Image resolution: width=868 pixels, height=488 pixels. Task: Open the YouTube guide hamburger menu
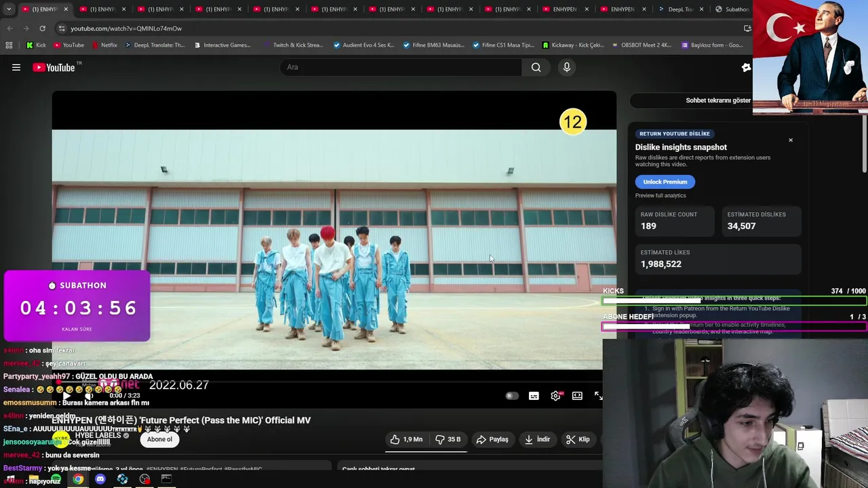(16, 67)
